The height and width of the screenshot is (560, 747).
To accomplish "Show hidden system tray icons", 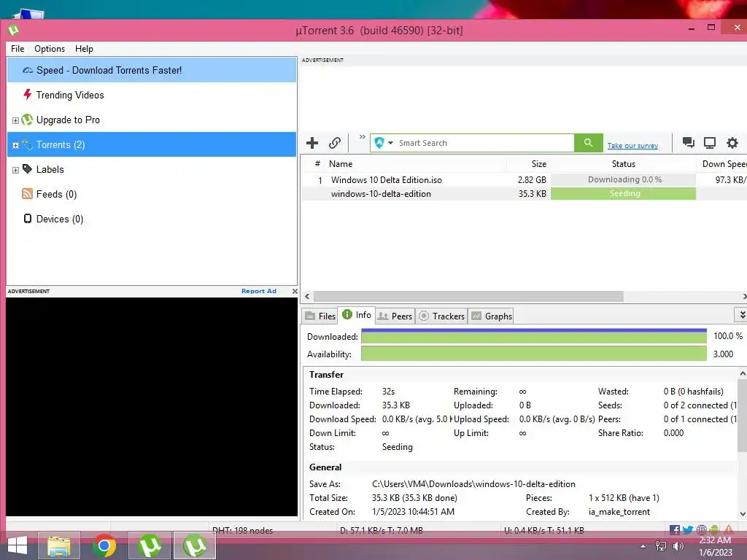I will (x=643, y=546).
